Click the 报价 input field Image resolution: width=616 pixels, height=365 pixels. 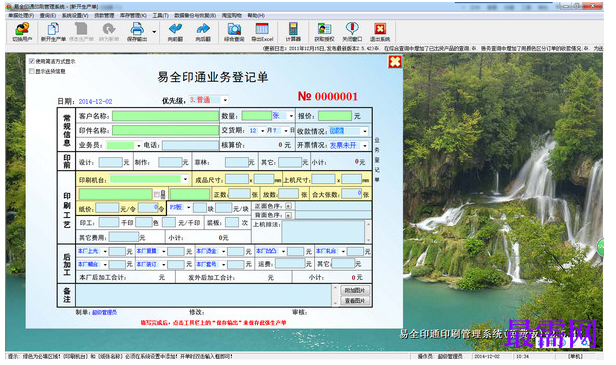[x=335, y=116]
